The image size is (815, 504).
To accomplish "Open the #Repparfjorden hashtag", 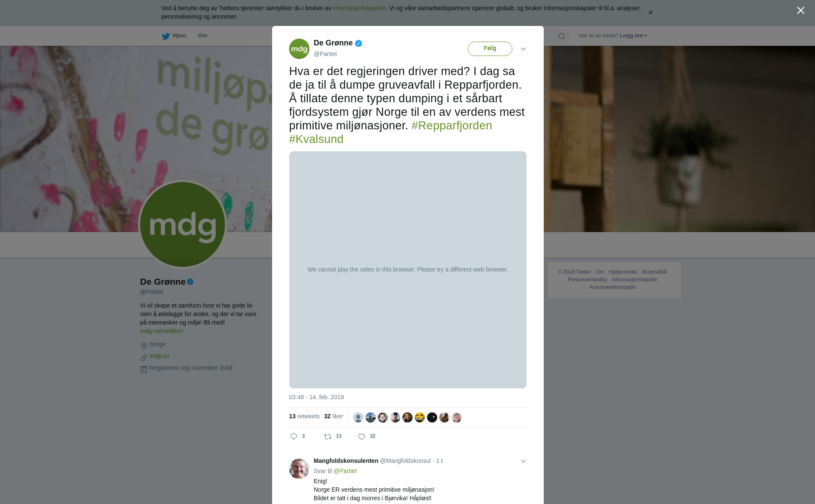I will 452,126.
